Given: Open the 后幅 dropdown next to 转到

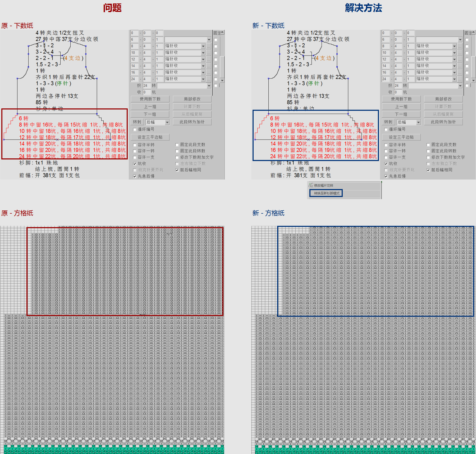Looking at the screenshot, I should [167, 122].
